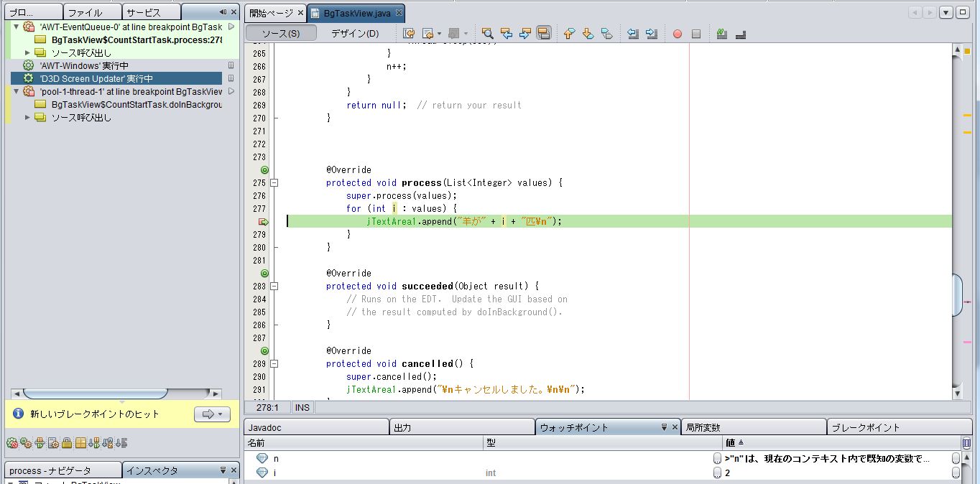Viewport: 980px width, 484px height.
Task: Start macro recording with the red circle
Action: (x=677, y=34)
